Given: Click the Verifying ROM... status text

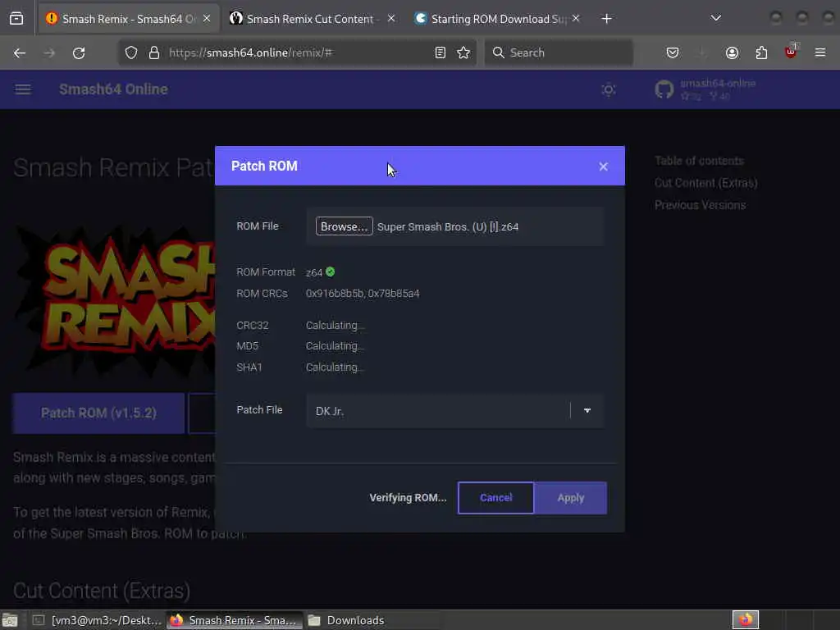Looking at the screenshot, I should (408, 498).
